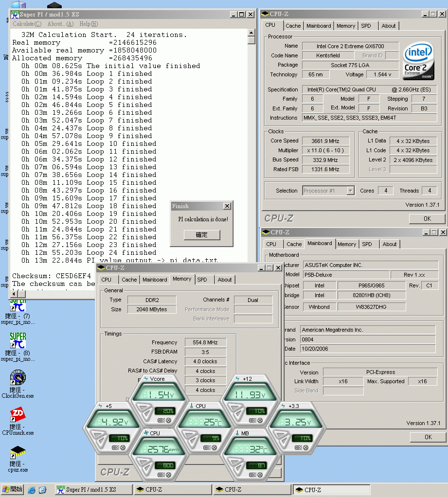
Task: Close the CPU fan RPM gadget with its X icon
Action: pos(169,475)
